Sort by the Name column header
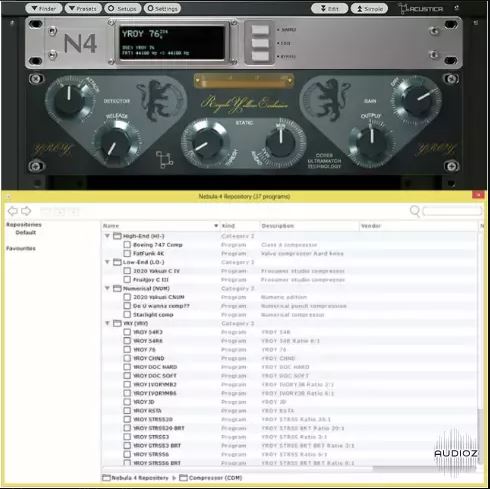This screenshot has height=489, width=490. (160, 226)
